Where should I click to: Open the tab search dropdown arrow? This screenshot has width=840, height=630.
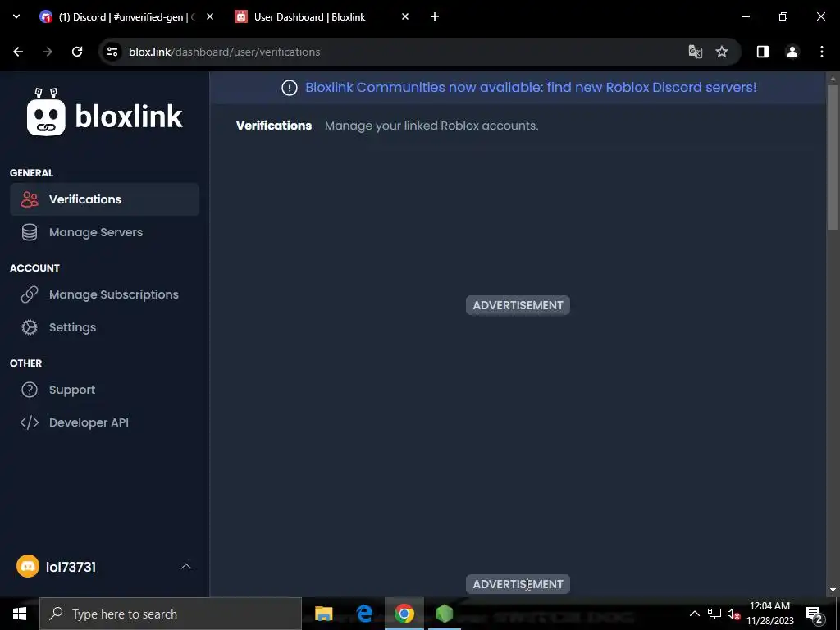point(16,16)
